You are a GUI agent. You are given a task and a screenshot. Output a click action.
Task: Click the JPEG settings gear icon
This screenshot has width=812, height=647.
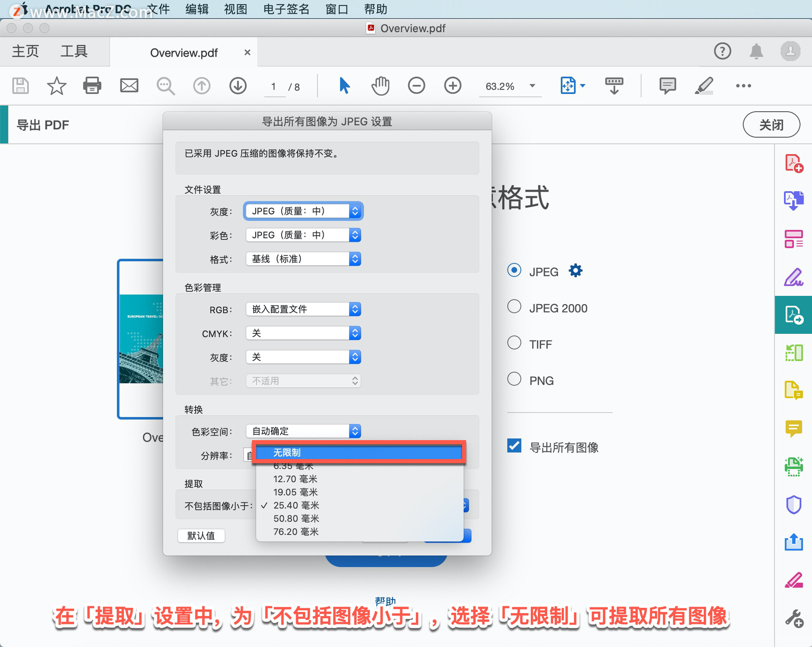[x=575, y=270]
